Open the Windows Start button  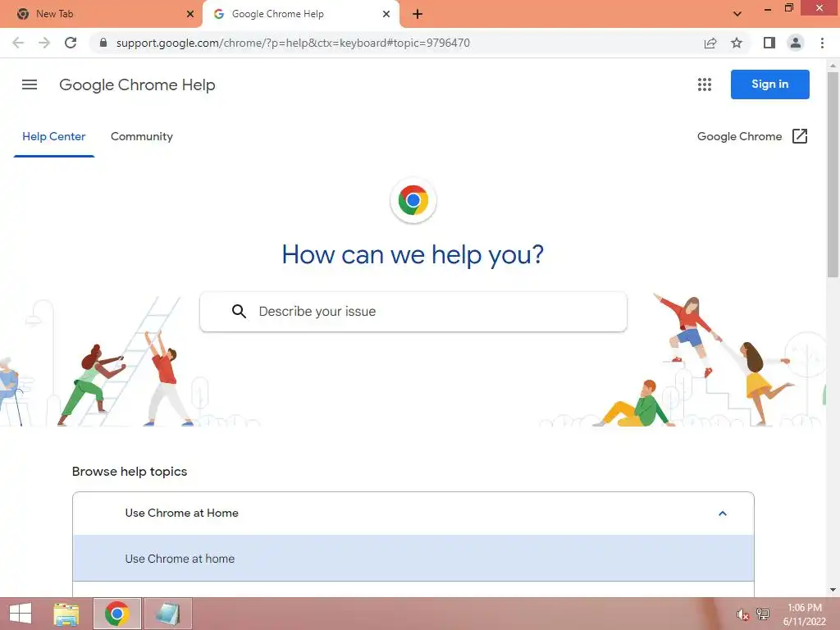point(21,614)
